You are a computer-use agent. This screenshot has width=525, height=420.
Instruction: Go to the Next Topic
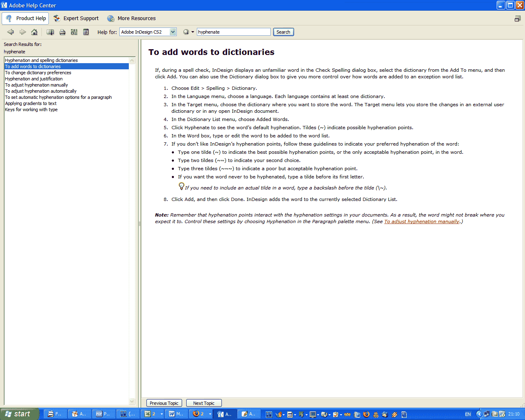[x=204, y=403]
